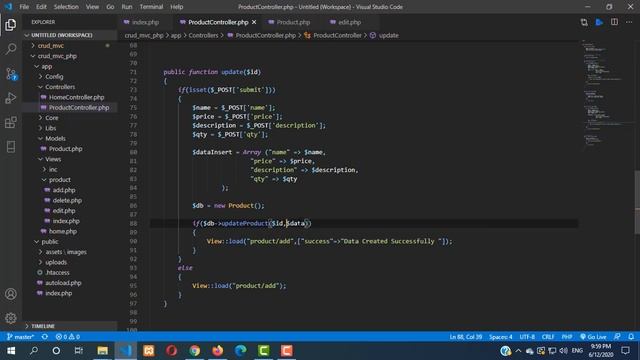Open File Explorer from the taskbar
This screenshot has height=360, width=640.
[102, 351]
